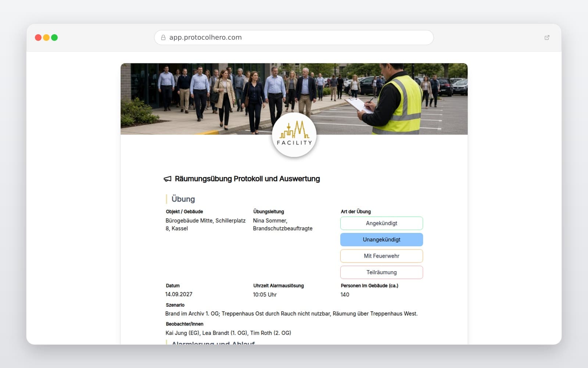Select the Angekündigt option
588x368 pixels.
coord(381,223)
